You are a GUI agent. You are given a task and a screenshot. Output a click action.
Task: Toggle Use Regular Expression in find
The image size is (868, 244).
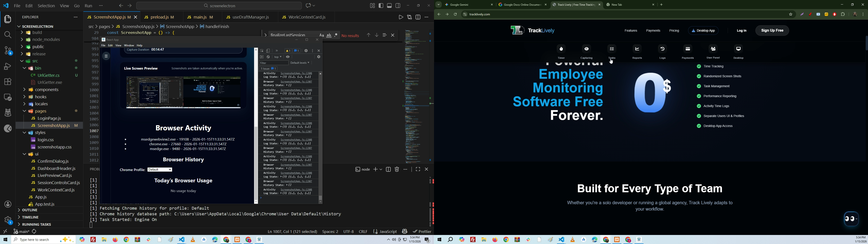(336, 35)
